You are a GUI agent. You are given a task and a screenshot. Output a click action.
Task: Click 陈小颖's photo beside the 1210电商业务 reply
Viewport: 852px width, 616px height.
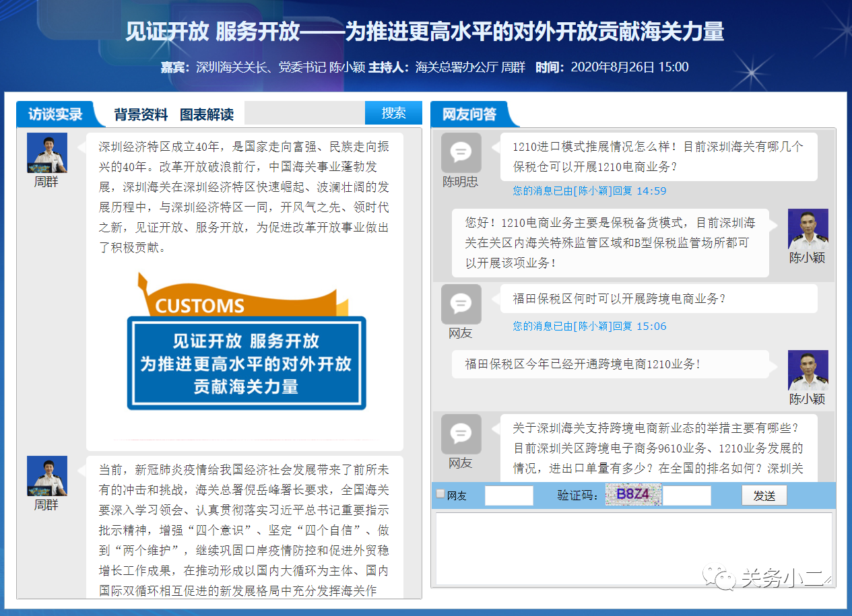point(808,229)
